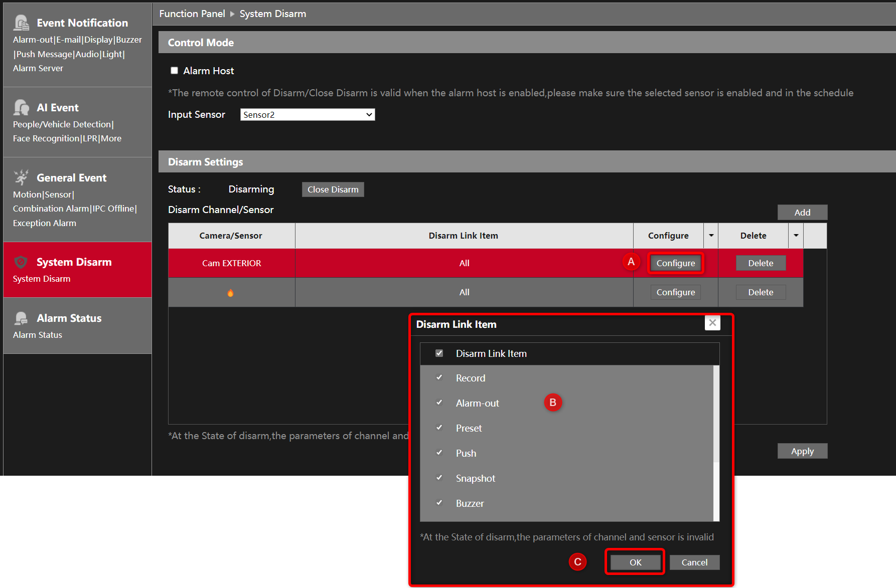
Task: Click the link item list scrollbar
Action: 716,414
